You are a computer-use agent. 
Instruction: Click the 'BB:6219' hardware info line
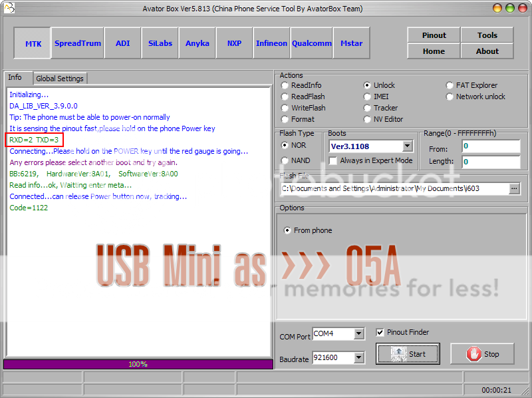94,174
